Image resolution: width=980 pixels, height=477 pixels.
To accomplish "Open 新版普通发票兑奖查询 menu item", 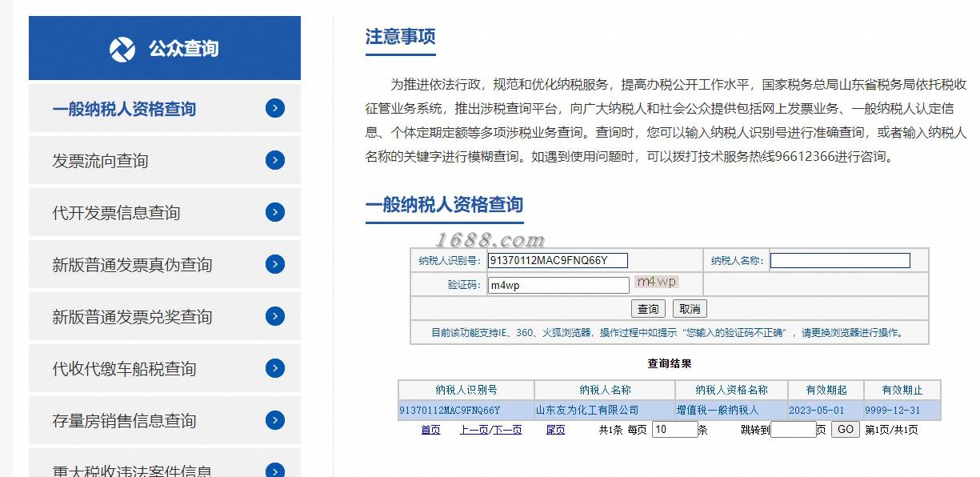I will pyautogui.click(x=165, y=316).
